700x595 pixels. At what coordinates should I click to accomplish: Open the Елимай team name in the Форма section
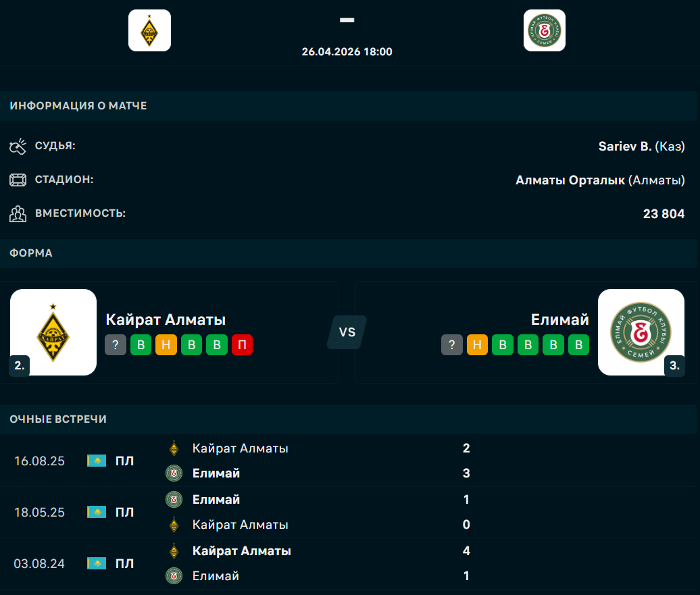pos(559,319)
